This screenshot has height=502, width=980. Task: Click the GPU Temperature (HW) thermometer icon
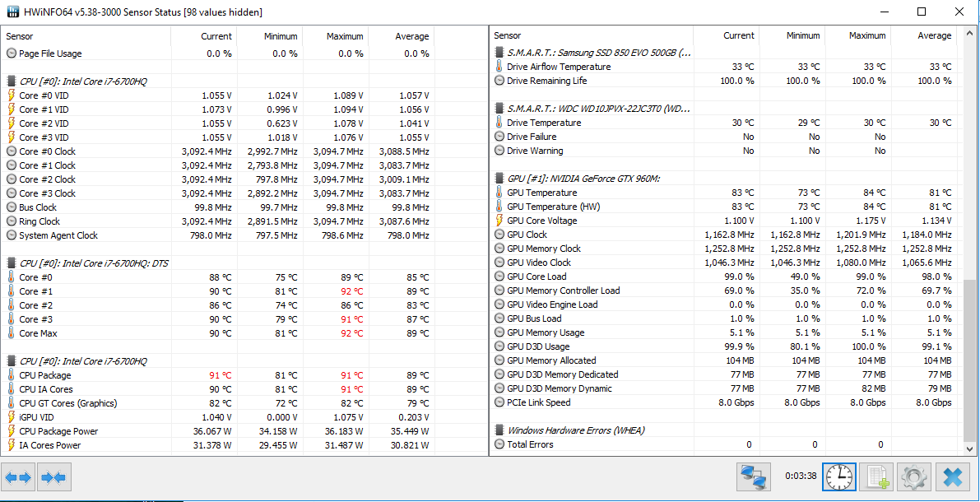pos(499,207)
